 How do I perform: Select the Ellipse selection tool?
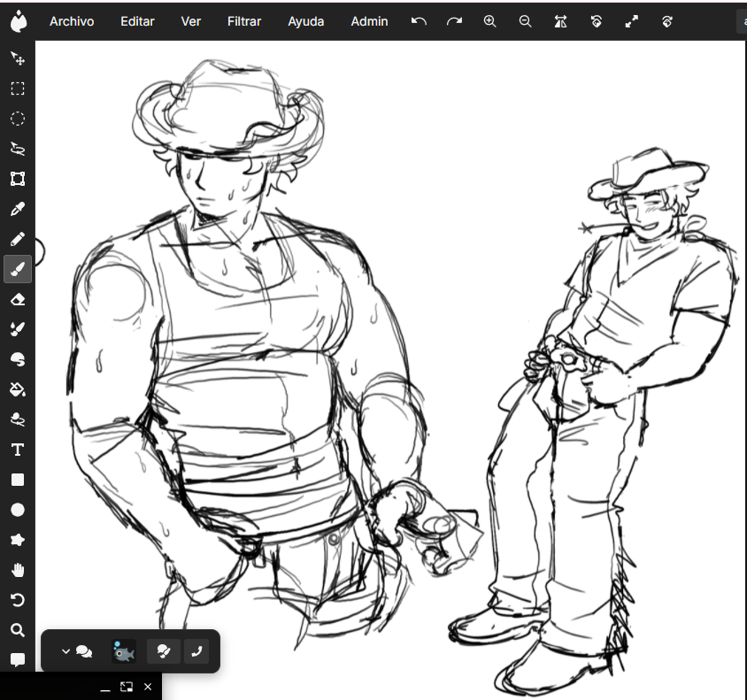tap(18, 119)
